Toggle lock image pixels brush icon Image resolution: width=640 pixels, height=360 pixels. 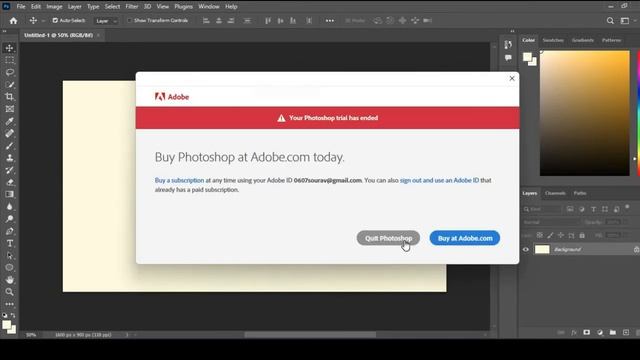click(x=550, y=236)
